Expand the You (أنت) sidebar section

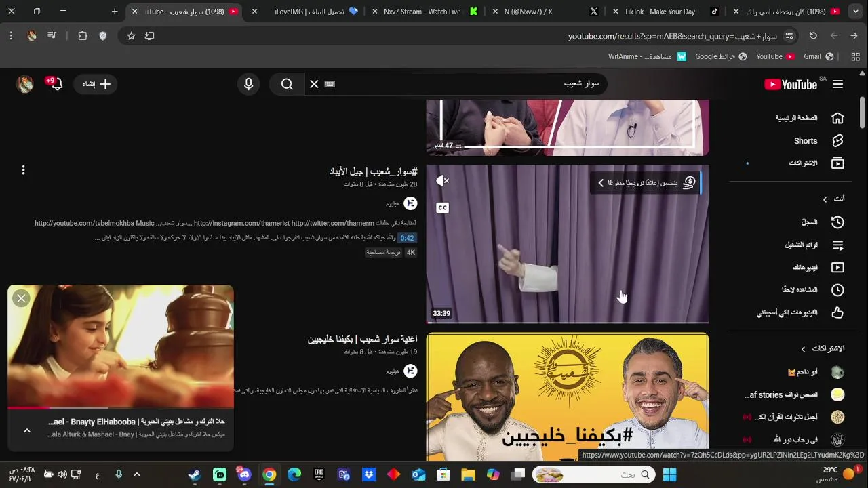tap(834, 199)
